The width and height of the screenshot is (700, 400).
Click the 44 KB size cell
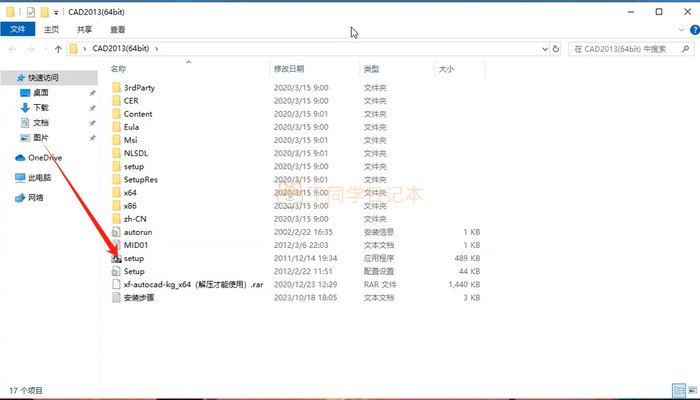pos(469,271)
